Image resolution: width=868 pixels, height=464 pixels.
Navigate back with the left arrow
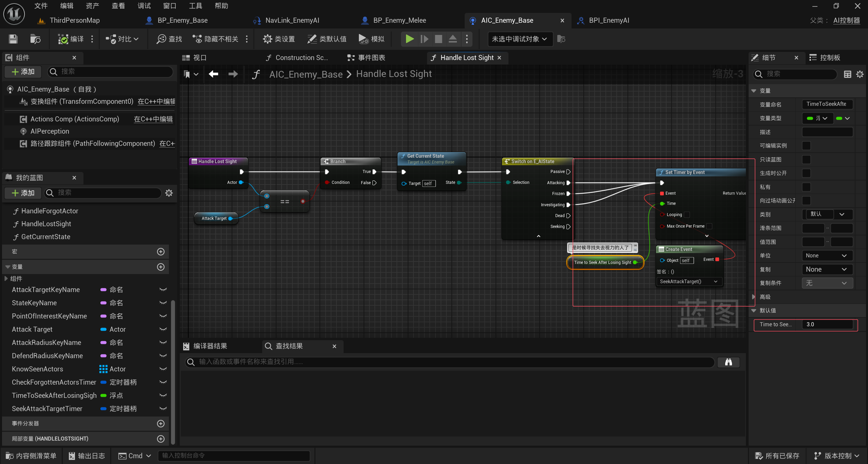tap(213, 74)
